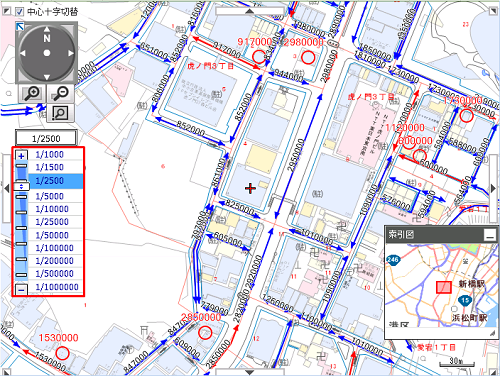Choose the 1/5000 scale from the list
Image resolution: width=500 pixels, height=376 pixels.
pyautogui.click(x=49, y=196)
